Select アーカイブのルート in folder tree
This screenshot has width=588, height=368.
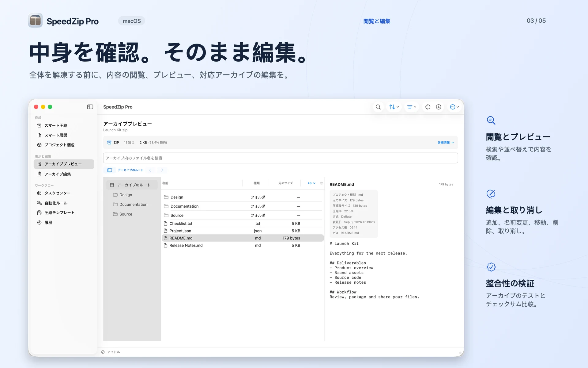point(132,185)
